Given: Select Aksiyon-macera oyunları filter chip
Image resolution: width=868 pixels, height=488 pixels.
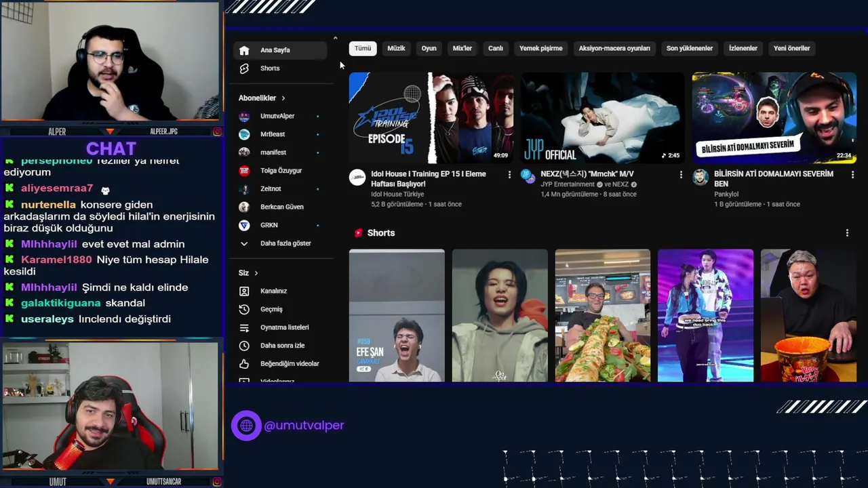Looking at the screenshot, I should pos(614,48).
